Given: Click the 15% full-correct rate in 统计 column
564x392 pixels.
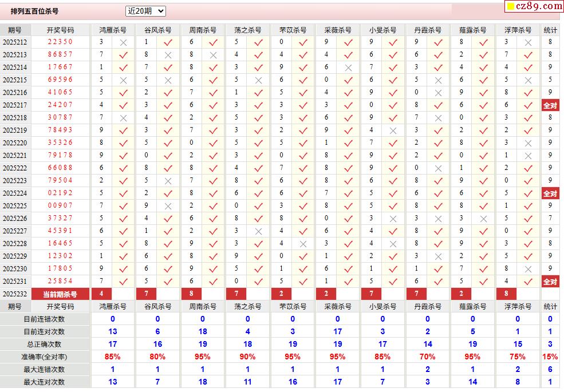Looking at the screenshot, I should [x=550, y=357].
